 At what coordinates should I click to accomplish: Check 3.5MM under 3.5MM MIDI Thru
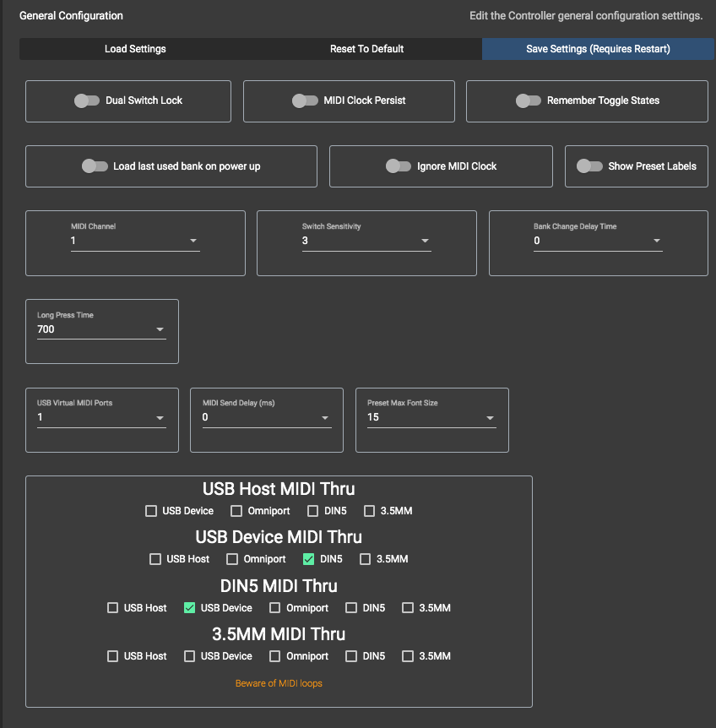[x=408, y=656]
